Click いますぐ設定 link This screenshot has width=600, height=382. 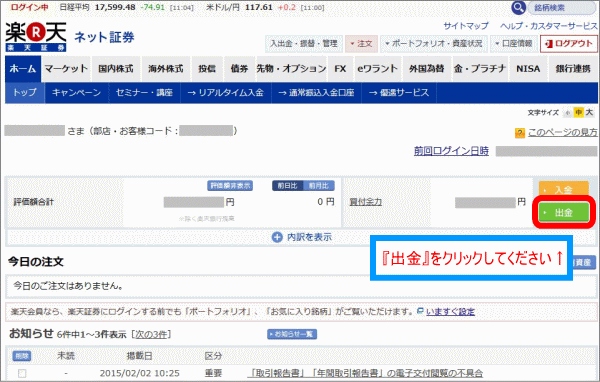[450, 312]
